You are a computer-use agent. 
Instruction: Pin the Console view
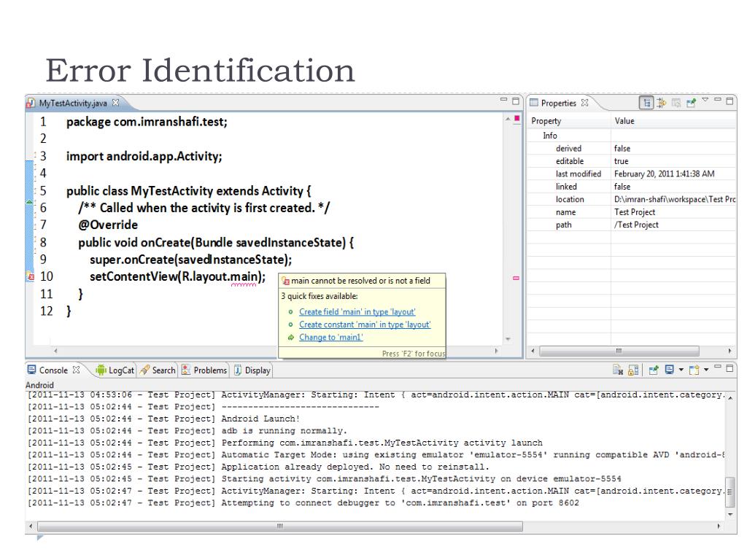tap(654, 370)
